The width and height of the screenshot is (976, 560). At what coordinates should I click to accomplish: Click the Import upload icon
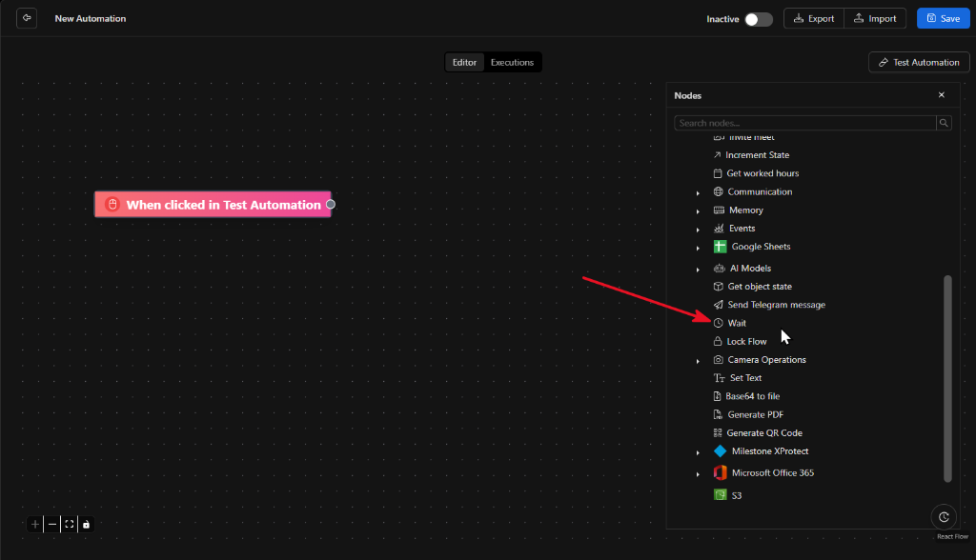pos(859,18)
